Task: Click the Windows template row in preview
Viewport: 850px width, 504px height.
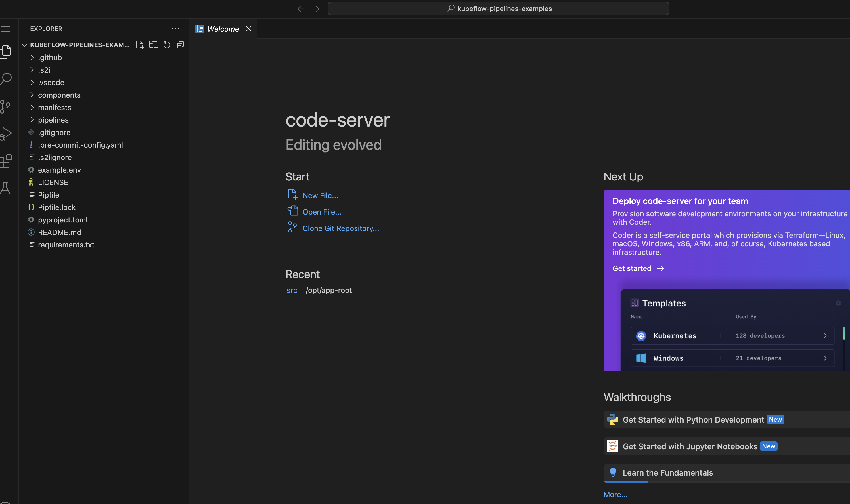Action: [732, 358]
